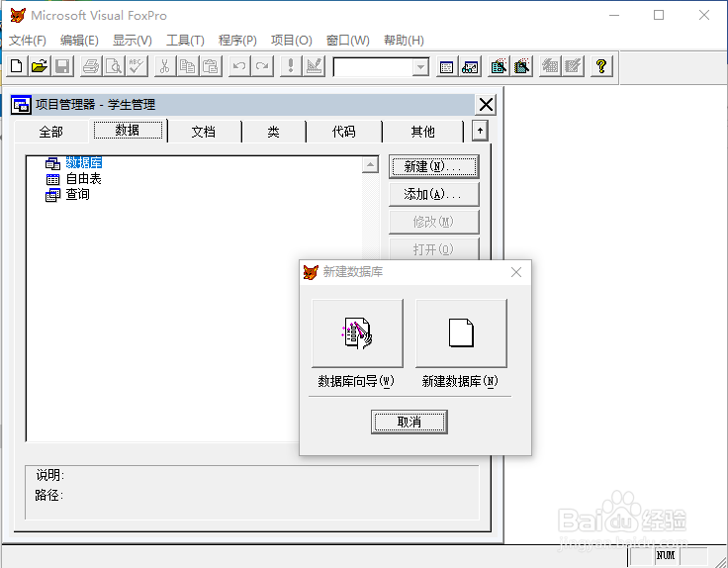
Task: Click the Open folder toolbar icon
Action: pyautogui.click(x=40, y=66)
